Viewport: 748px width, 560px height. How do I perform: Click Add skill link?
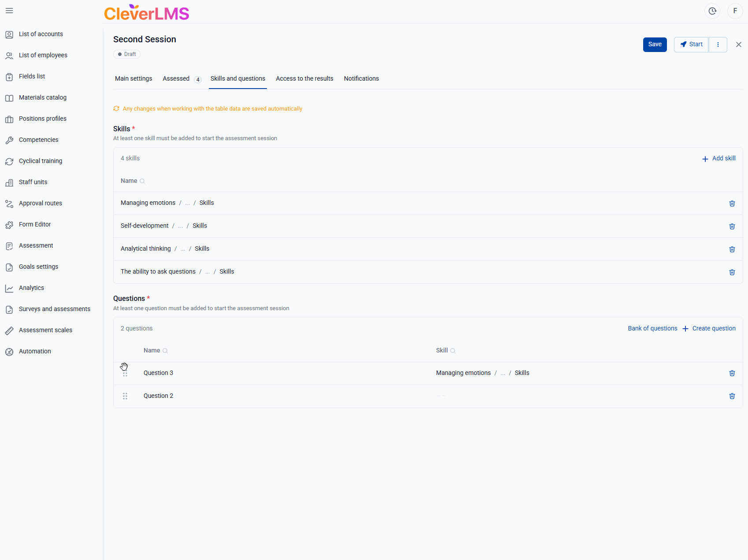718,158
